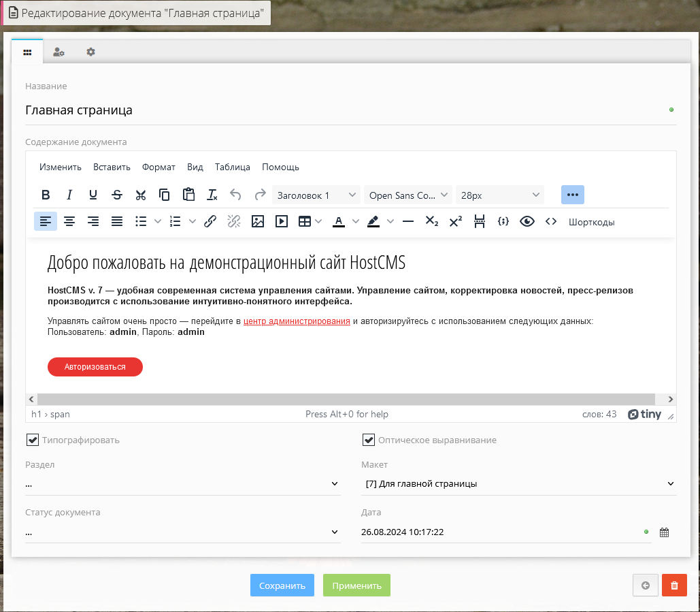Open the source code view icon
Viewport: 700px width, 612px height.
coord(551,221)
